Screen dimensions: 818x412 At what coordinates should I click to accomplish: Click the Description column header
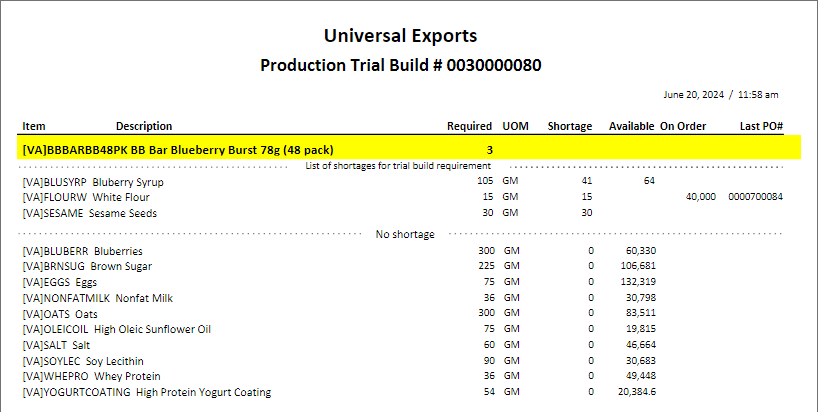[x=144, y=126]
